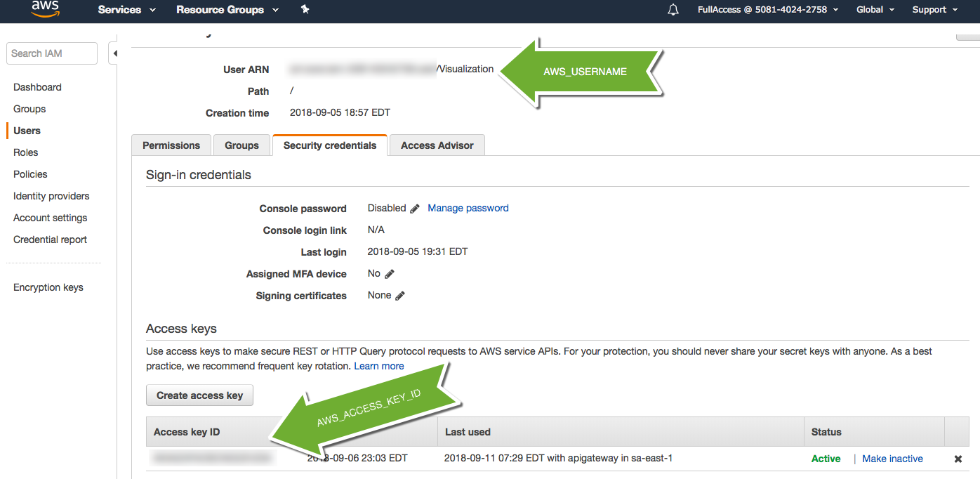Image resolution: width=980 pixels, height=479 pixels.
Task: Edit Assigned MFA device pencil icon
Action: (x=390, y=274)
